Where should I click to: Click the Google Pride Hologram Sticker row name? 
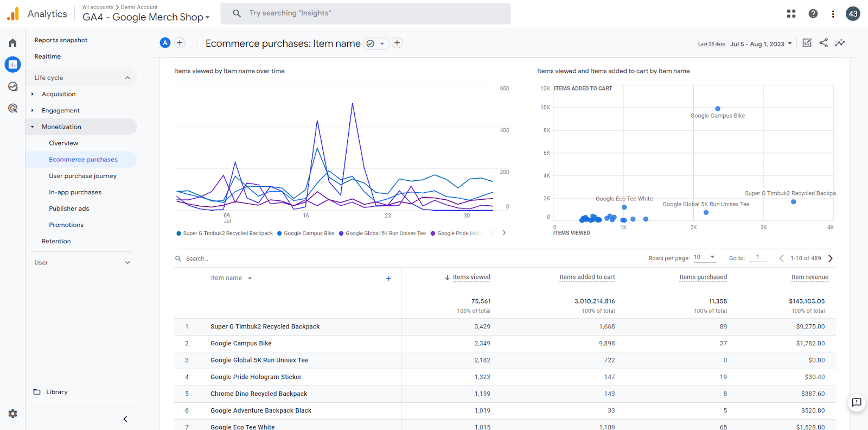click(256, 377)
